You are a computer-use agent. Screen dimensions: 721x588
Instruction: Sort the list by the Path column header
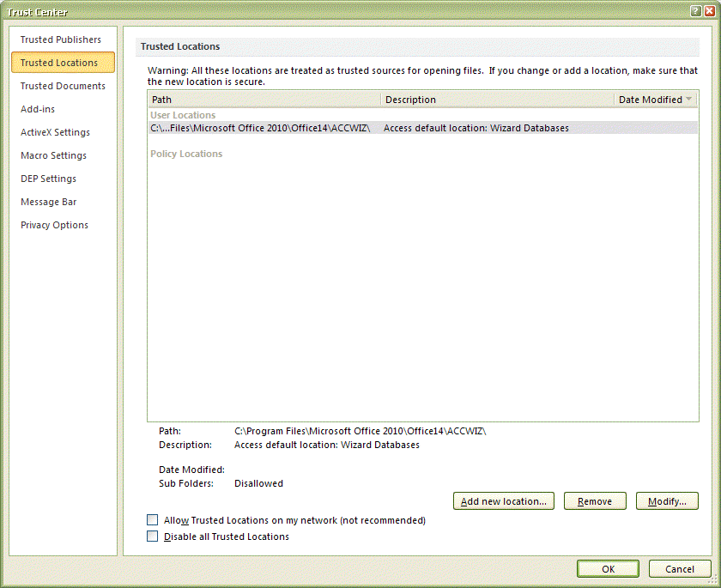coord(264,100)
